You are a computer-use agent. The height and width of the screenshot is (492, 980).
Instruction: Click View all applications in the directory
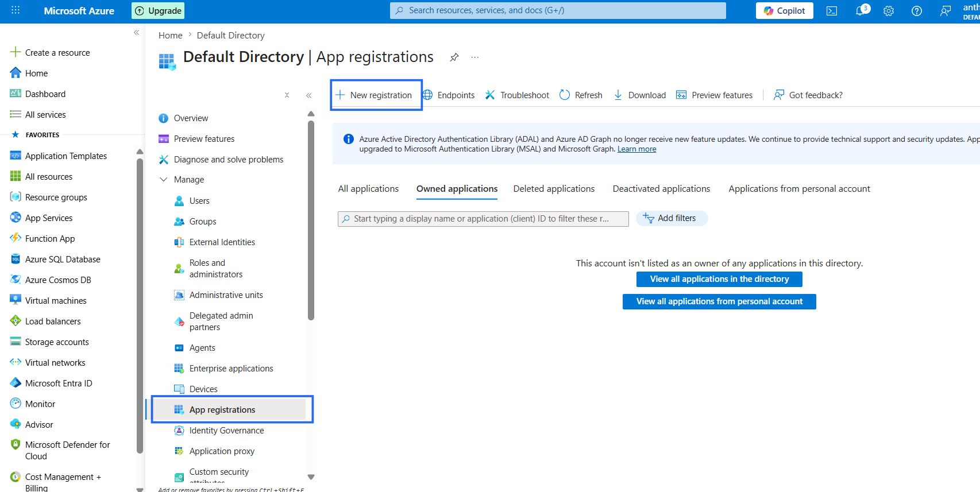[719, 279]
